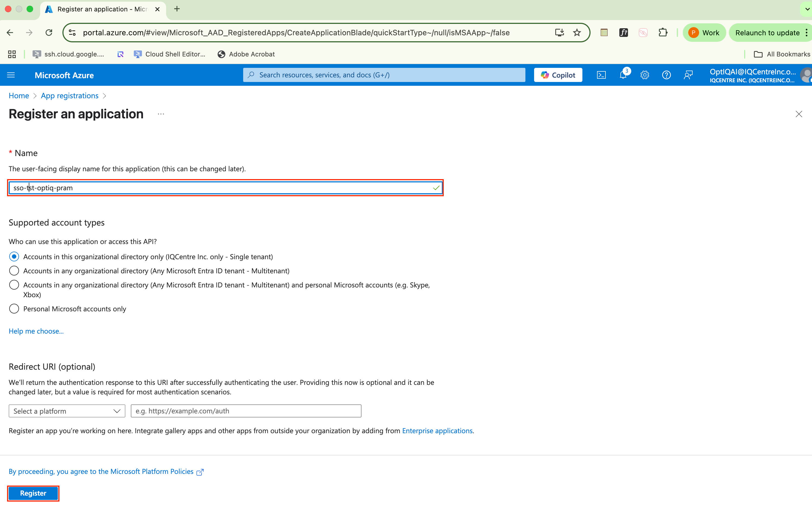Open the All Bookmarks folder

point(782,54)
